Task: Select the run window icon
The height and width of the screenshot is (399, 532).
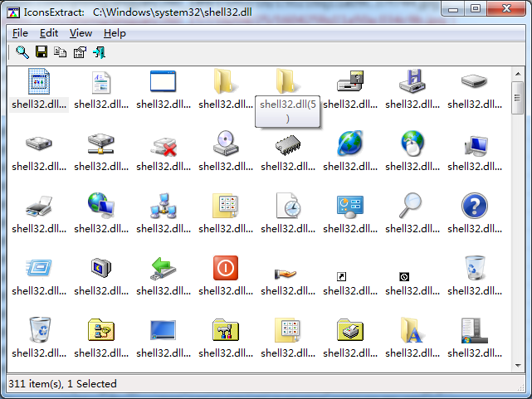Action: pos(39,268)
